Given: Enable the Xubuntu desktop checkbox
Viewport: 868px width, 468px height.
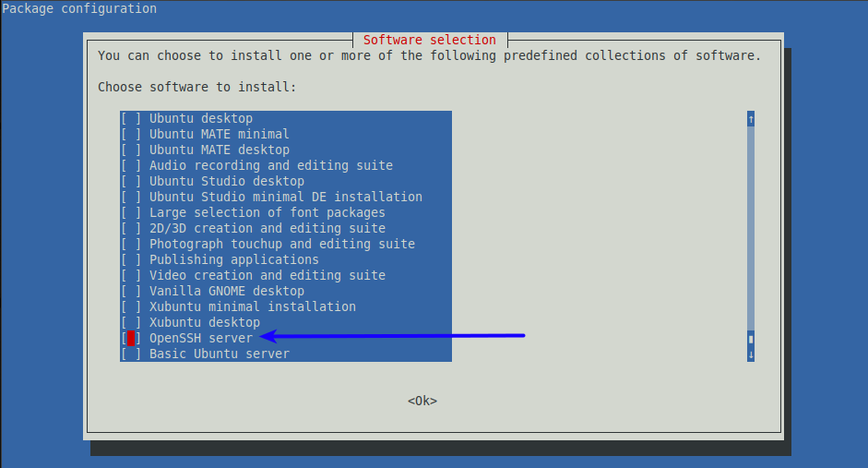Looking at the screenshot, I should click(x=131, y=322).
